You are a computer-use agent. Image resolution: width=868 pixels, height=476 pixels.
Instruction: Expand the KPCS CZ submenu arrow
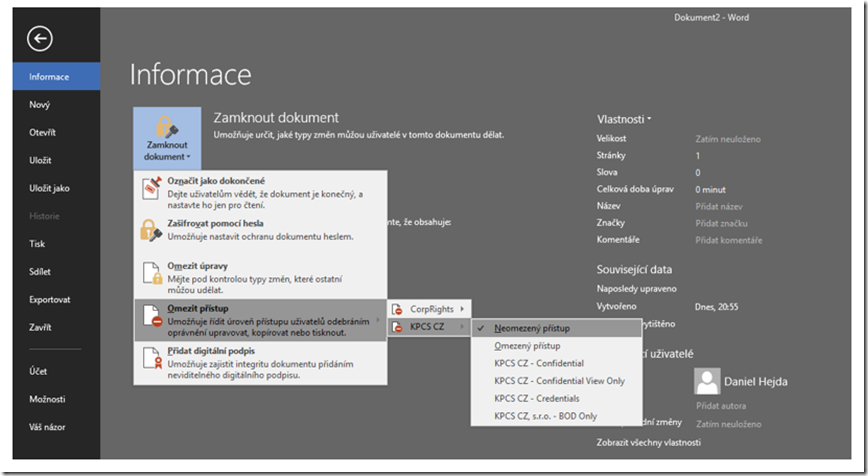click(462, 327)
